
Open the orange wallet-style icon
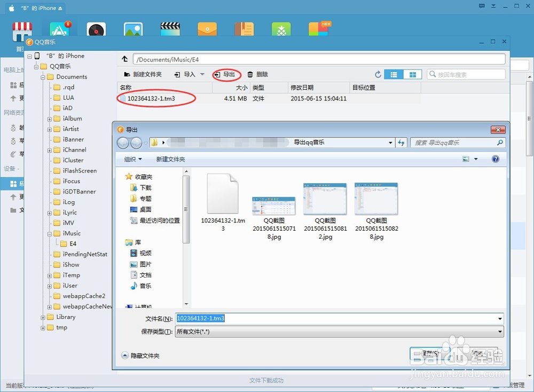tap(207, 29)
